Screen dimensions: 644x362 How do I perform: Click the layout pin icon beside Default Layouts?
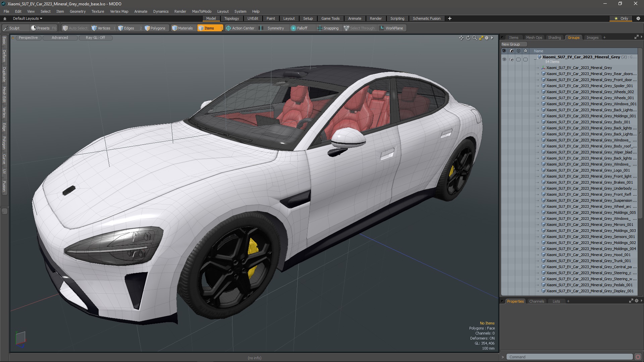coord(5,18)
